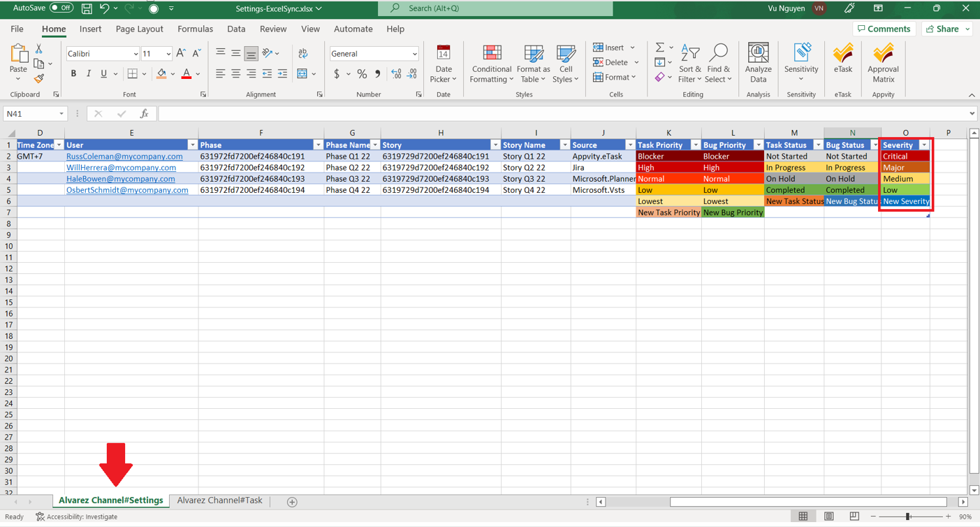The image size is (980, 527).
Task: Toggle bold formatting
Action: pyautogui.click(x=73, y=74)
